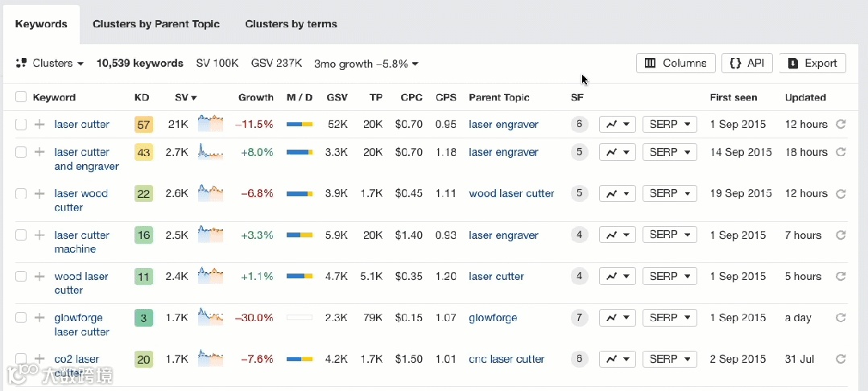Click M/D bar for 'laser cutter machine'
This screenshot has height=391, width=868.
point(300,235)
